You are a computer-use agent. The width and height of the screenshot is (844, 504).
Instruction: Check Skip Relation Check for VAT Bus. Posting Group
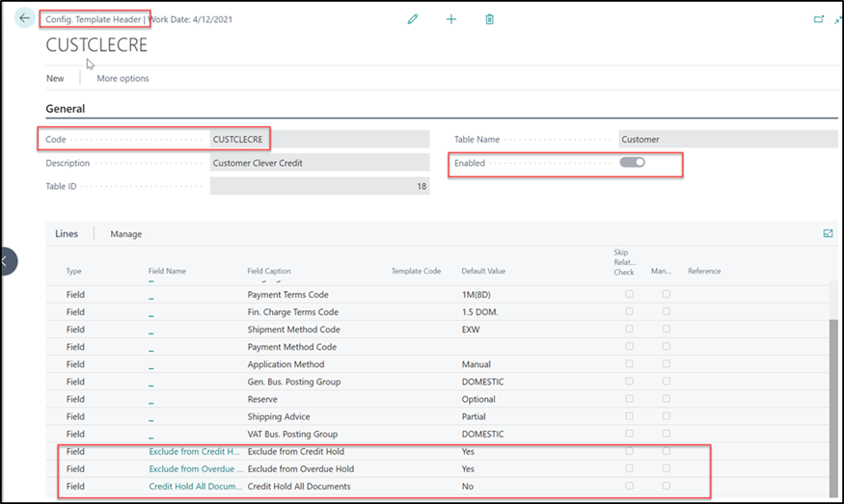pos(629,434)
